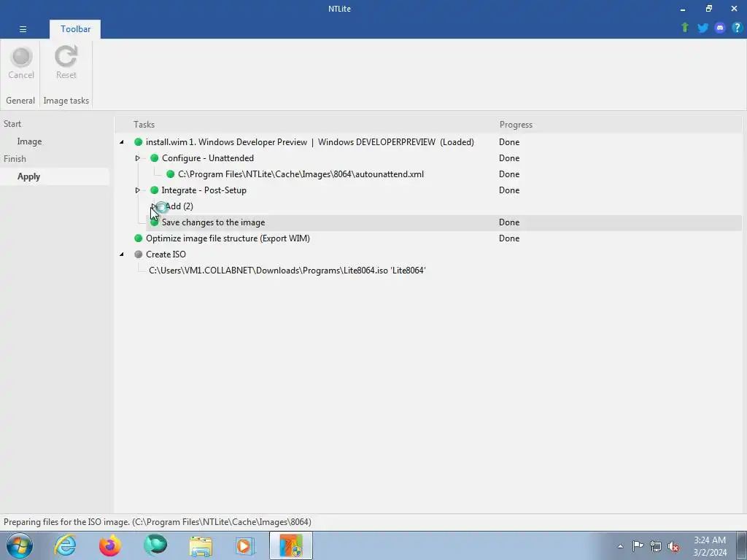Click the Start section heading

coord(12,124)
